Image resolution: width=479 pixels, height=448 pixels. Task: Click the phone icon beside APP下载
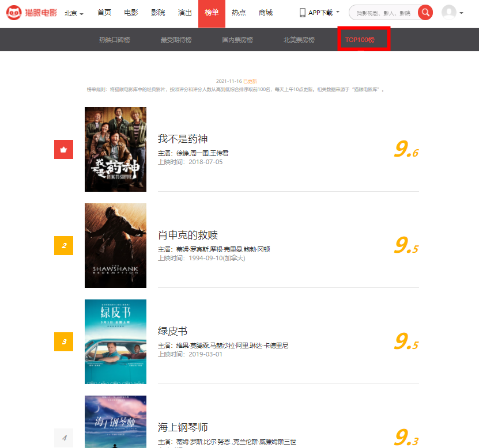pos(303,13)
